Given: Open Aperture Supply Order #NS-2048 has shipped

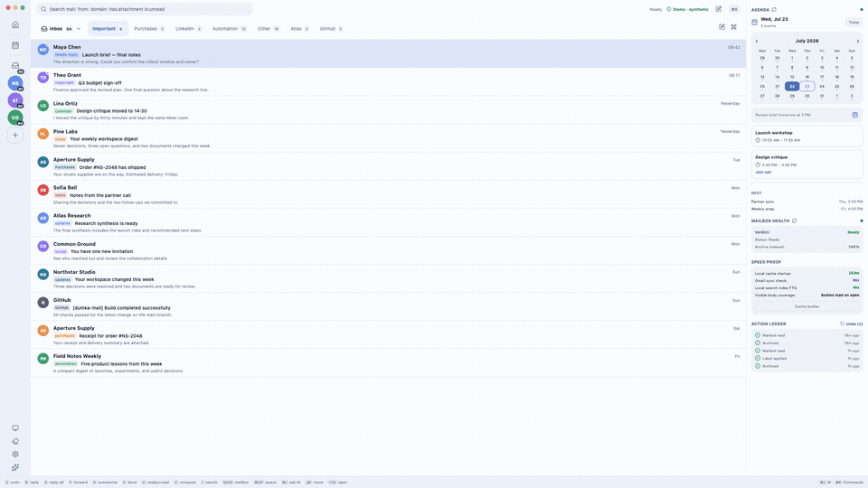Looking at the screenshot, I should click(388, 166).
